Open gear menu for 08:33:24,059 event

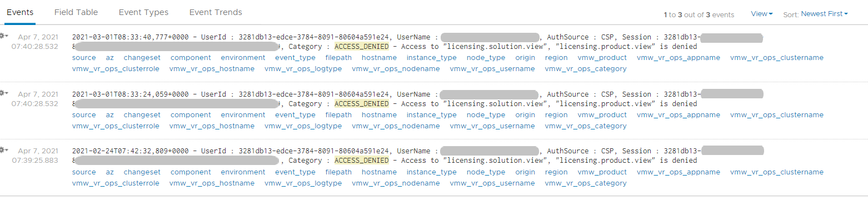4,93
